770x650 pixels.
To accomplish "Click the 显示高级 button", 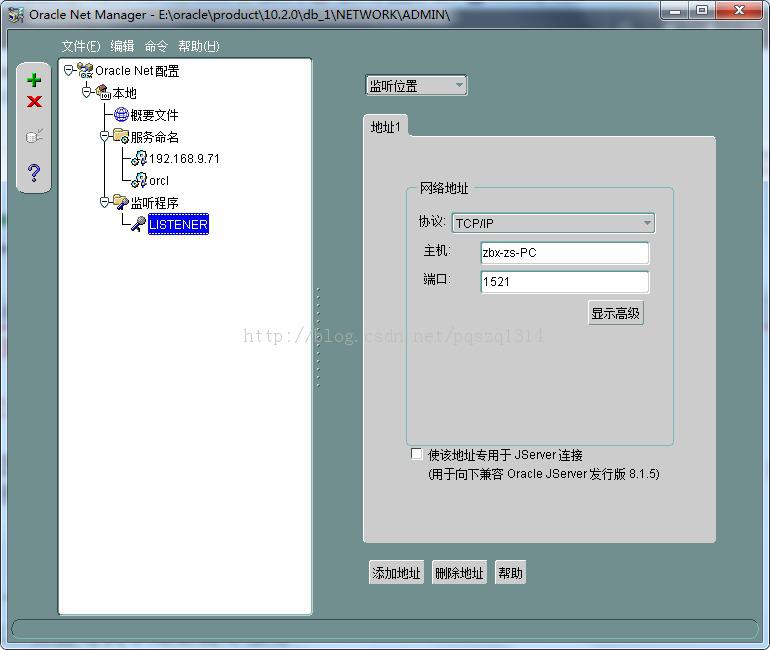I will point(615,313).
